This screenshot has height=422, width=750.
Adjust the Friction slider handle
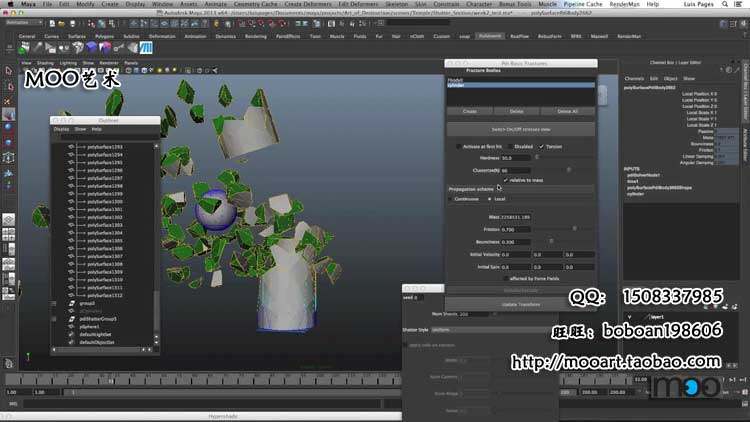[574, 229]
